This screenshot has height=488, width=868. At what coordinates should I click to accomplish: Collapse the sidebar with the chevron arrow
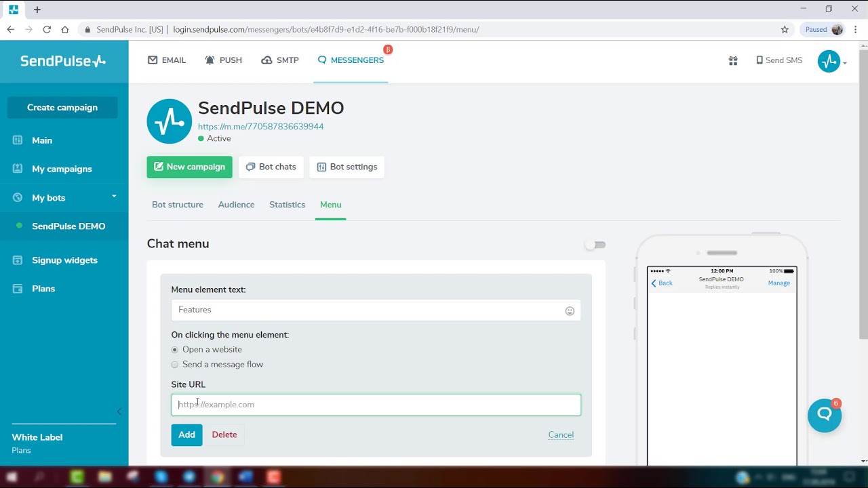tap(119, 411)
